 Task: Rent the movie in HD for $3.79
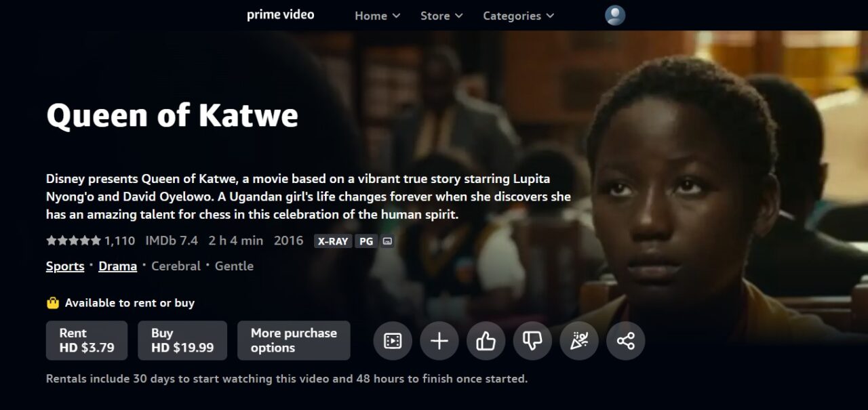tap(87, 340)
